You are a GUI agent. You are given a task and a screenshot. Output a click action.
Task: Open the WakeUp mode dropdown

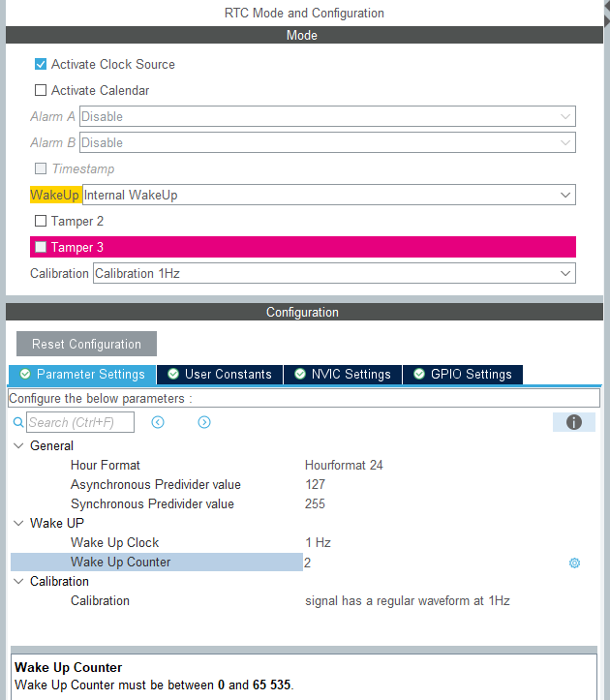[329, 195]
